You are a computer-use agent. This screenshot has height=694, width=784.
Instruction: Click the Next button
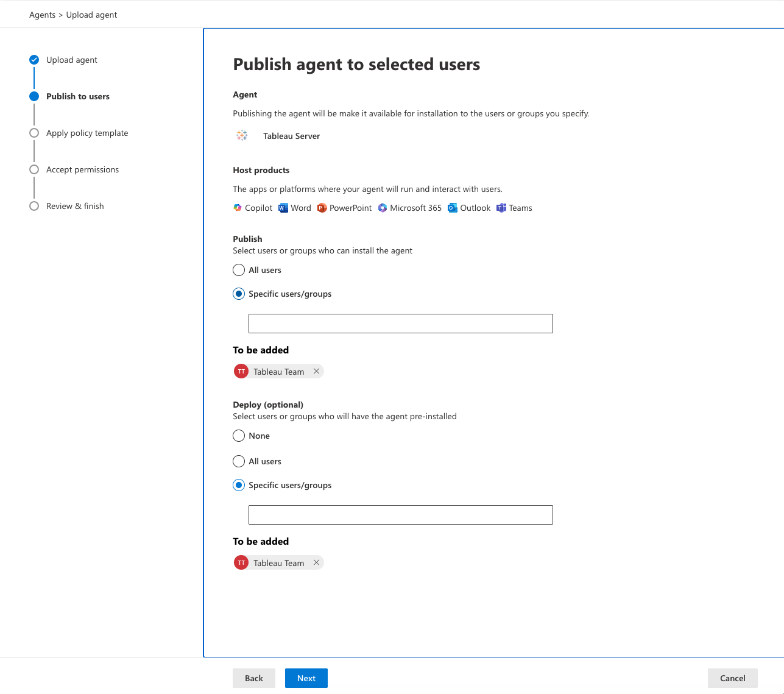(306, 678)
